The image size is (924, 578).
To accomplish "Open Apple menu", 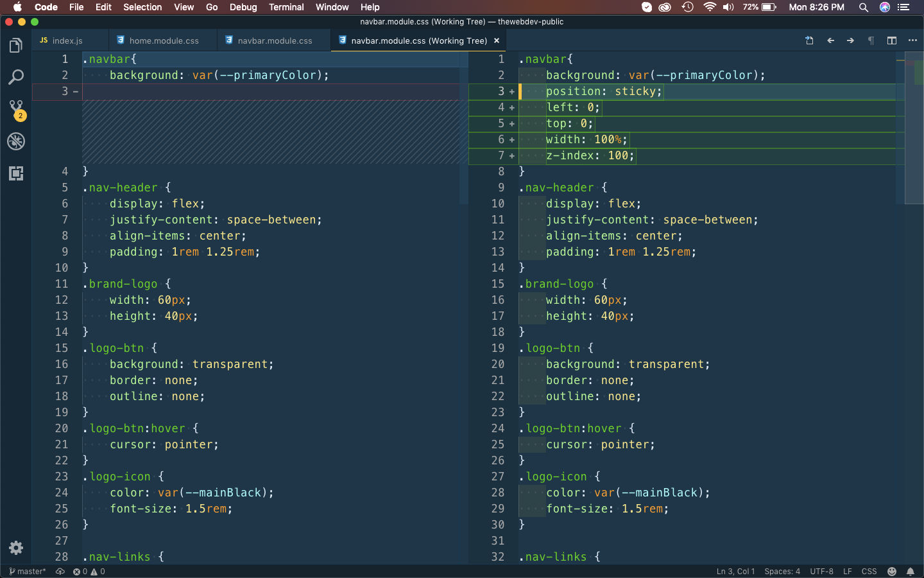I will point(17,7).
